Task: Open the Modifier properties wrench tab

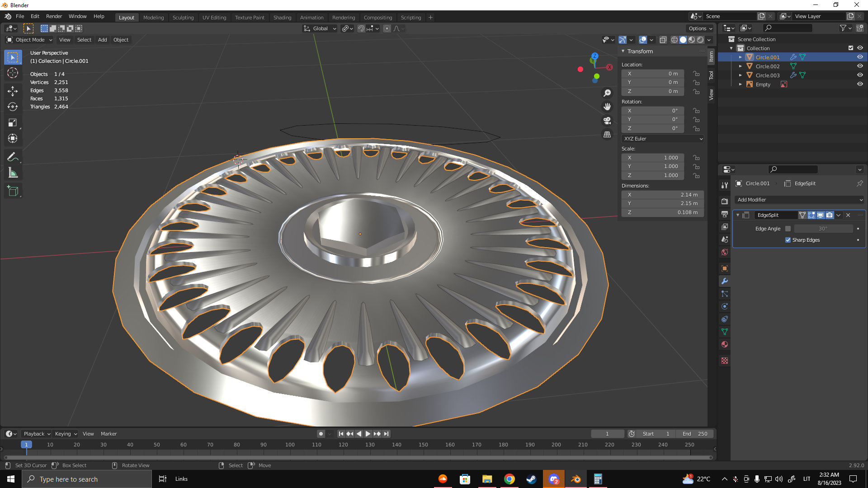Action: point(725,281)
